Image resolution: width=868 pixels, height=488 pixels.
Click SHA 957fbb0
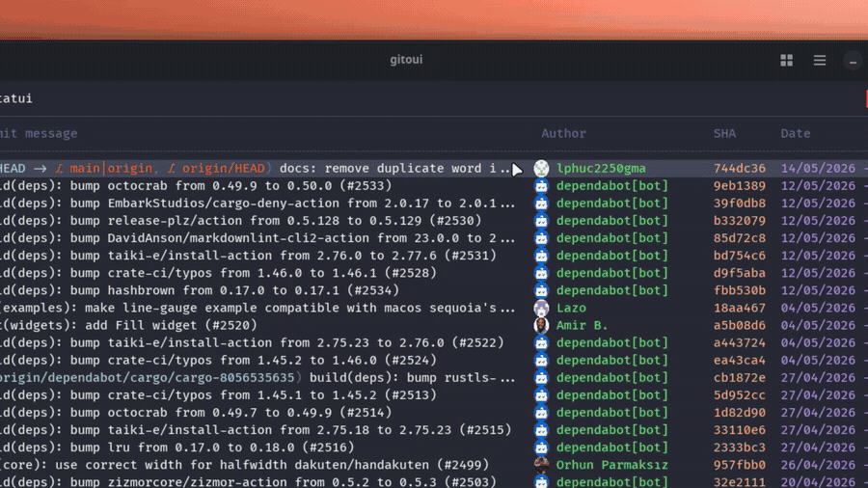point(740,465)
